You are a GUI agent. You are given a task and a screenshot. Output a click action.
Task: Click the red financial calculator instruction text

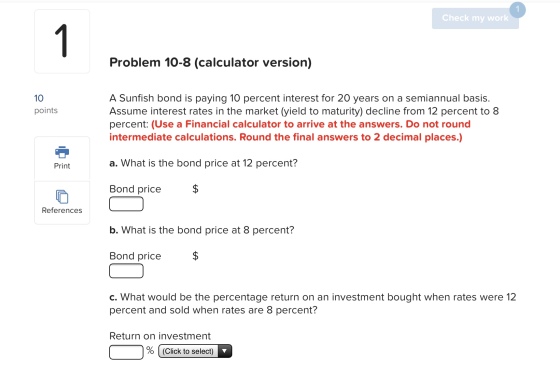click(290, 131)
